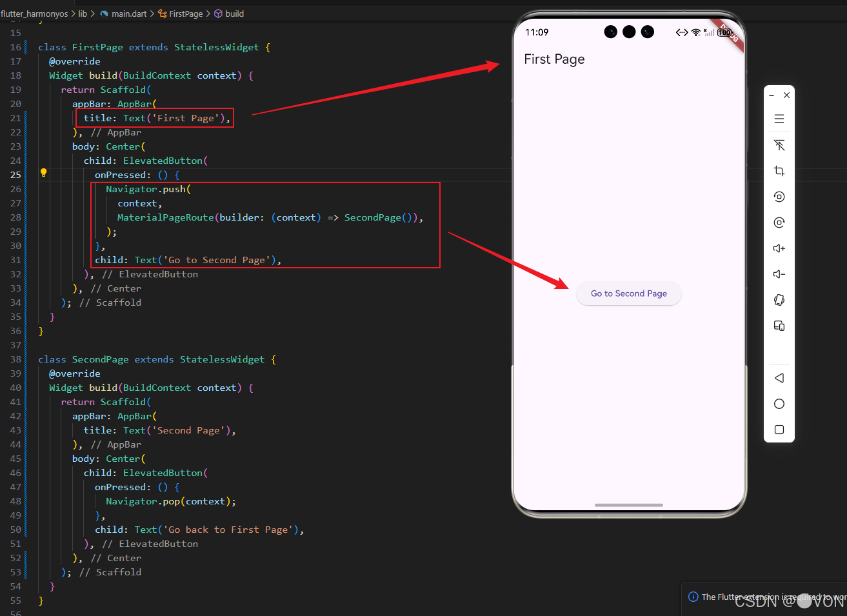Click line number 16 in the gutter
Viewport: 847px width, 616px height.
[x=15, y=47]
